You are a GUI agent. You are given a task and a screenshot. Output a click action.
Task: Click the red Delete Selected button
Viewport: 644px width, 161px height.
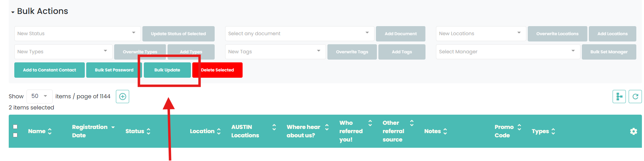click(217, 70)
